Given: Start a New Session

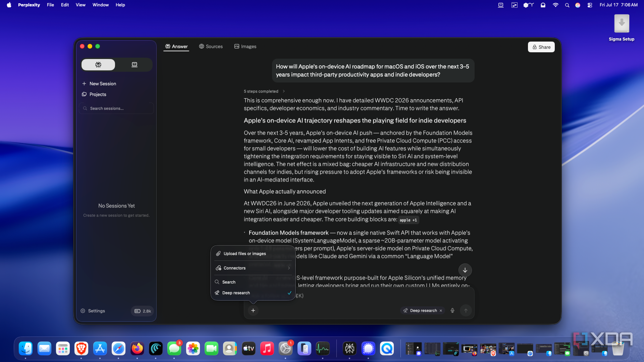Looking at the screenshot, I should (99, 84).
